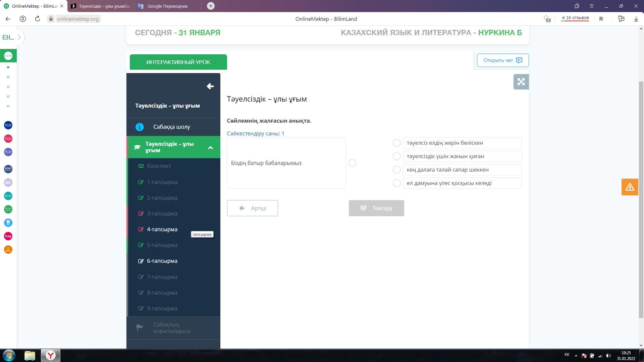The width and height of the screenshot is (644, 362).
Task: Click the Twig icon in left sidebar
Action: [x=8, y=236]
